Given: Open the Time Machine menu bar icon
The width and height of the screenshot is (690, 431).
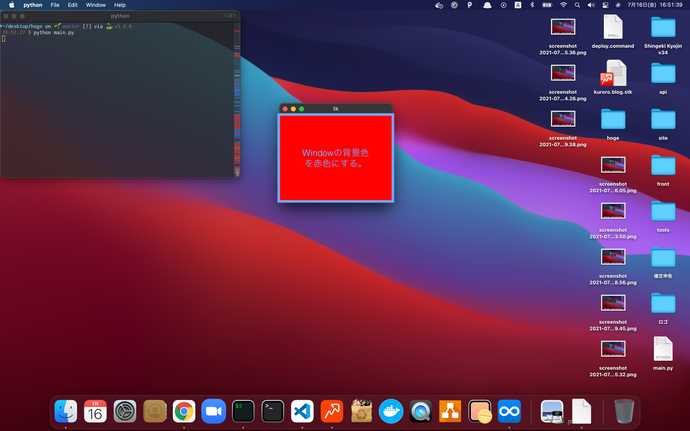Looking at the screenshot, I should 503,5.
